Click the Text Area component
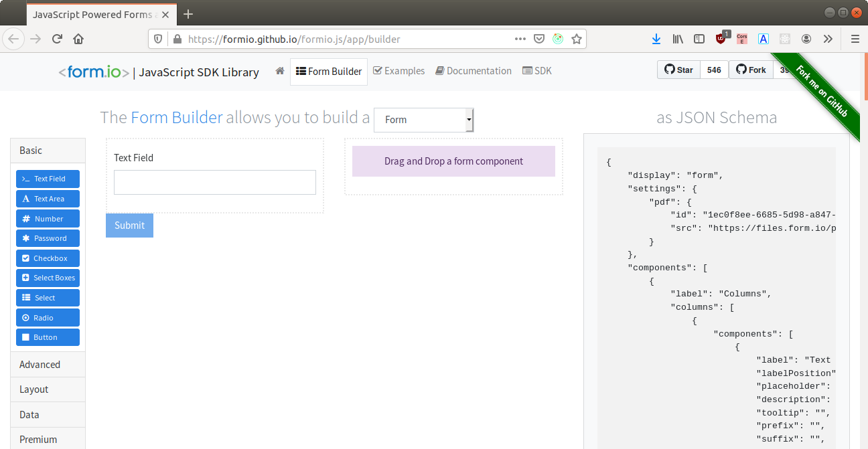The height and width of the screenshot is (449, 868). click(48, 198)
